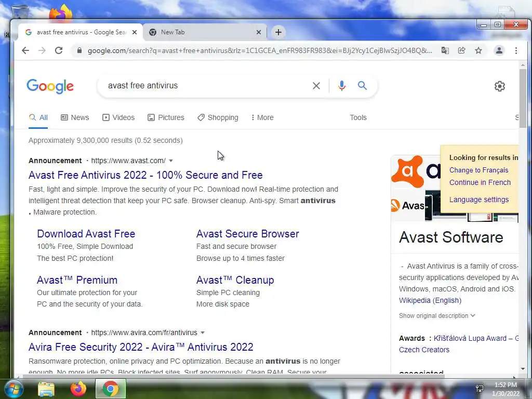This screenshot has width=532, height=399.
Task: Launch Firefox from the taskbar
Action: [78, 389]
